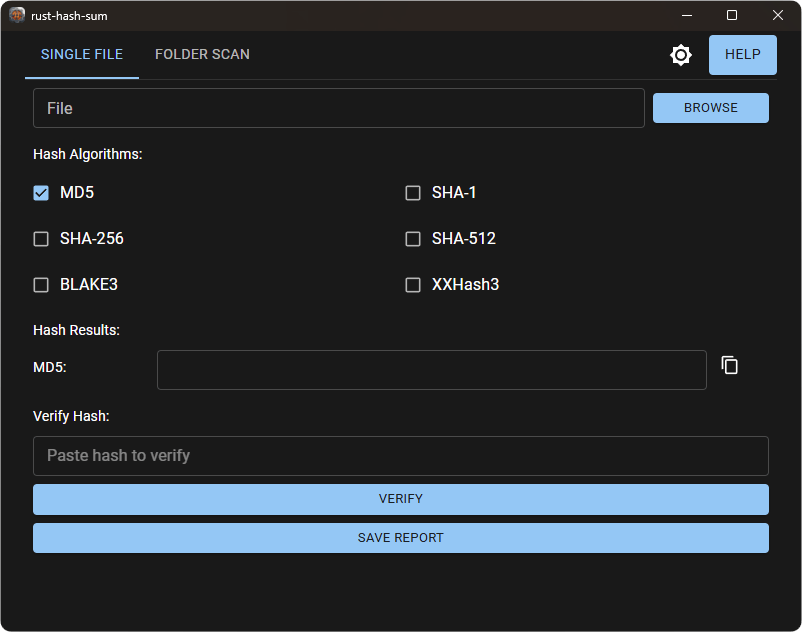Switch to the Folder Scan tab
The image size is (802, 632).
coord(202,55)
